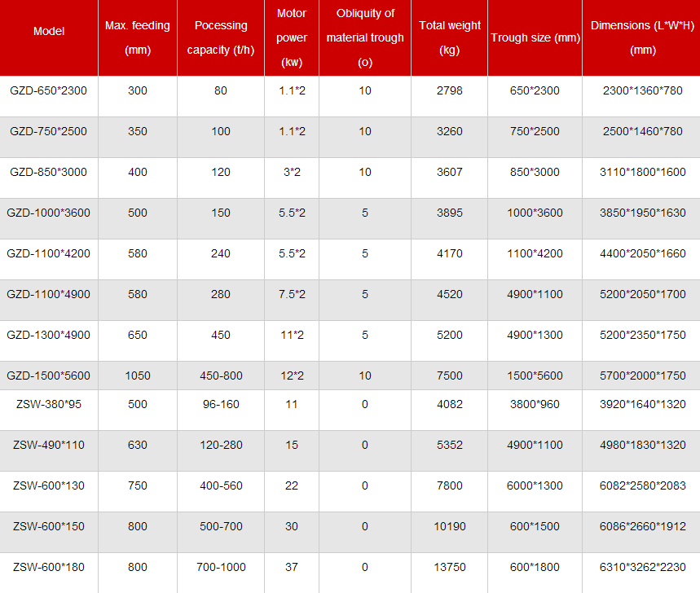
Task: Select dimensions cell 2300*1360*780
Action: pos(642,90)
